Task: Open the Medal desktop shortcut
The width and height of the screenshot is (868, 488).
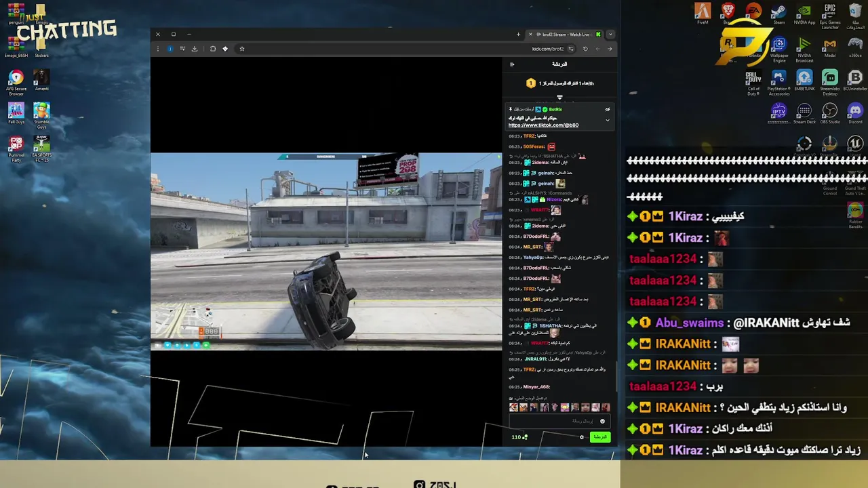Action: [830, 47]
